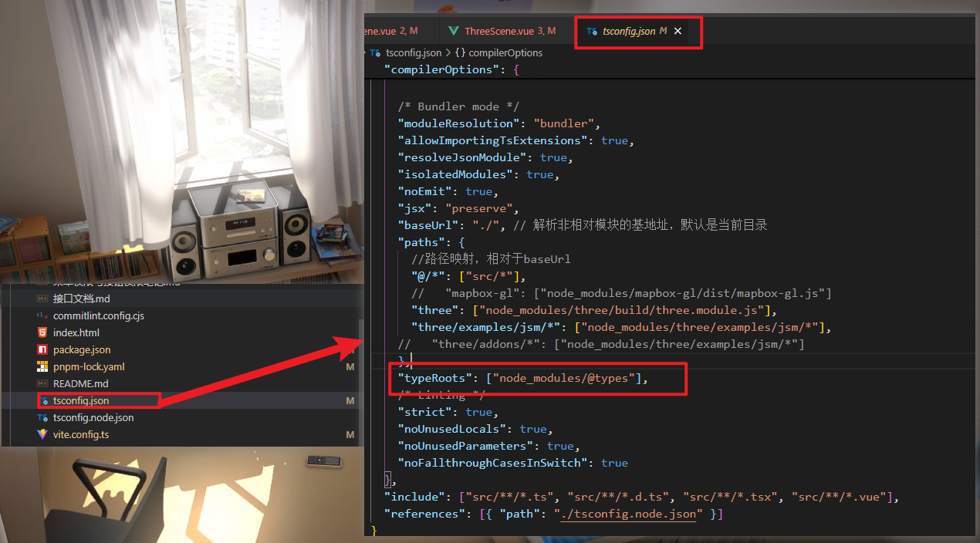980x543 pixels.
Task: Switch to the ThreeScene.vue tab
Action: 502,31
